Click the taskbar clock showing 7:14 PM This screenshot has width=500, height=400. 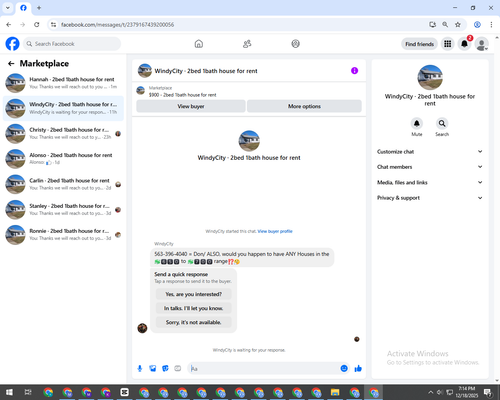point(467,392)
